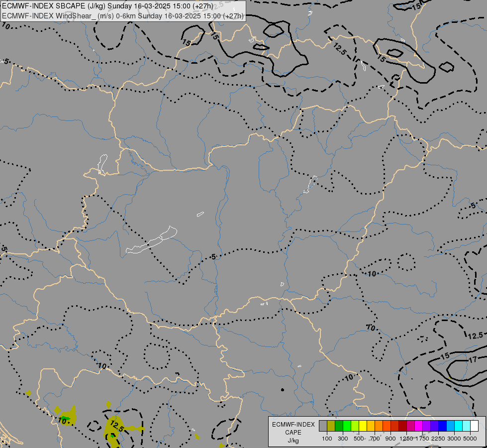Click the gray CAPE legend swatch below 100
Screen dimensions: 487x448
(323, 426)
